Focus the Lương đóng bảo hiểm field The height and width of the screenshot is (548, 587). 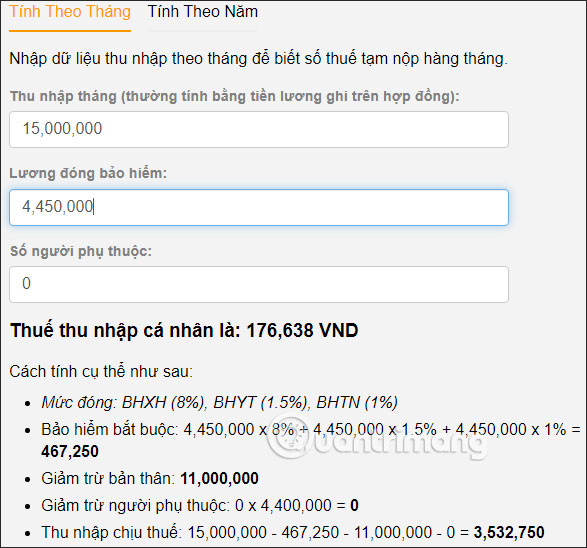click(x=259, y=207)
